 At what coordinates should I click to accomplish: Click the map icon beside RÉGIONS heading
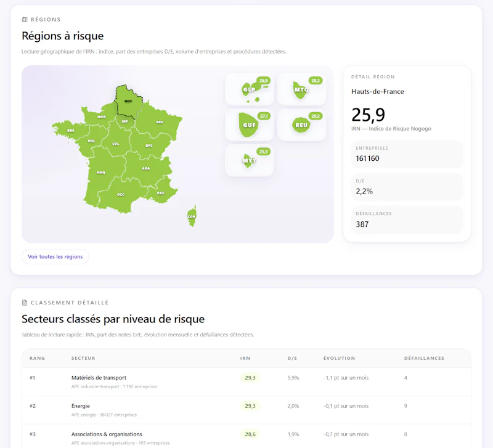(25, 20)
